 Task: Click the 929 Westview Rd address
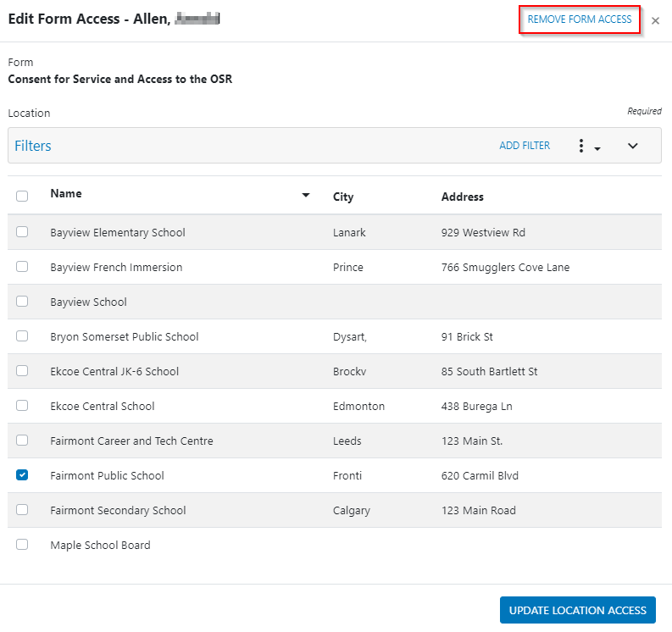pos(483,233)
